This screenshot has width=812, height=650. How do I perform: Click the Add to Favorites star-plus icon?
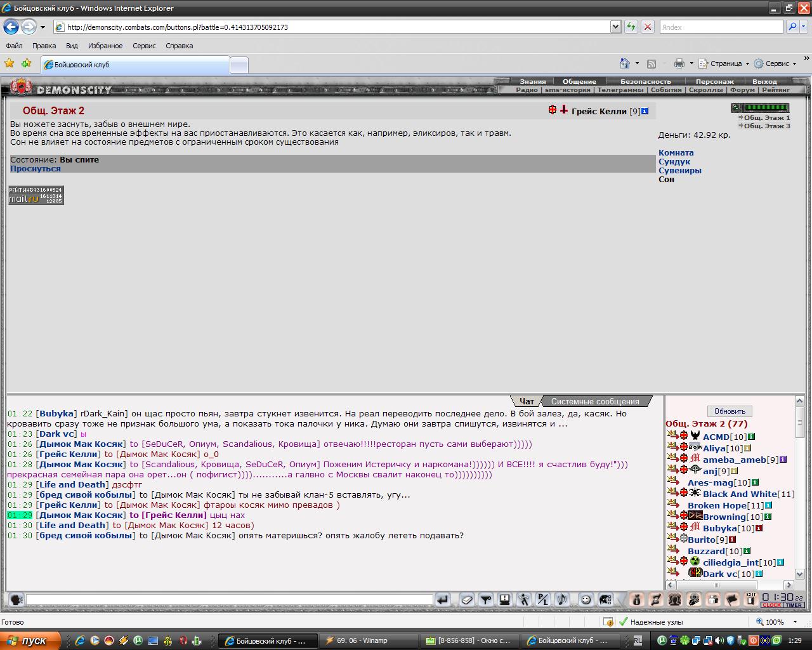pos(26,63)
